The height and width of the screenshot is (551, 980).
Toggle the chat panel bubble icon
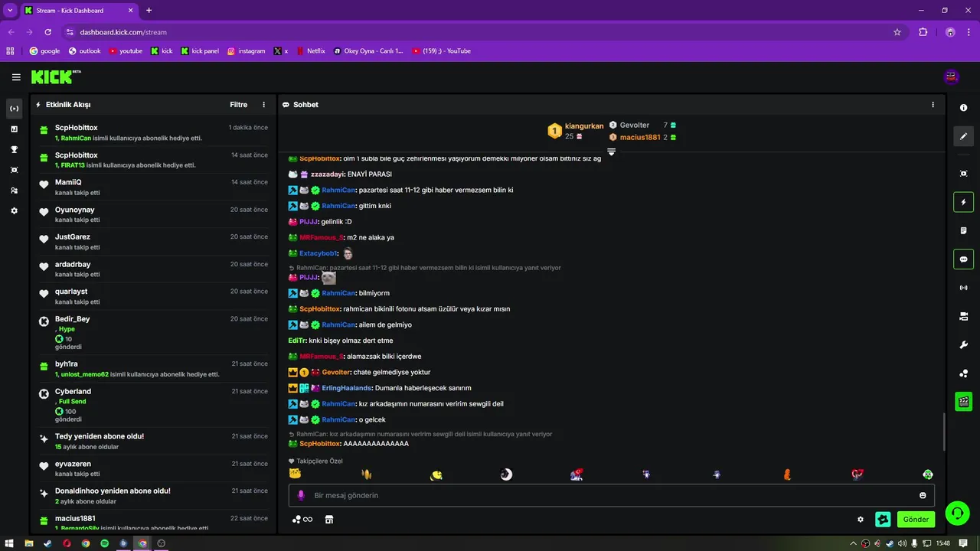click(x=964, y=259)
